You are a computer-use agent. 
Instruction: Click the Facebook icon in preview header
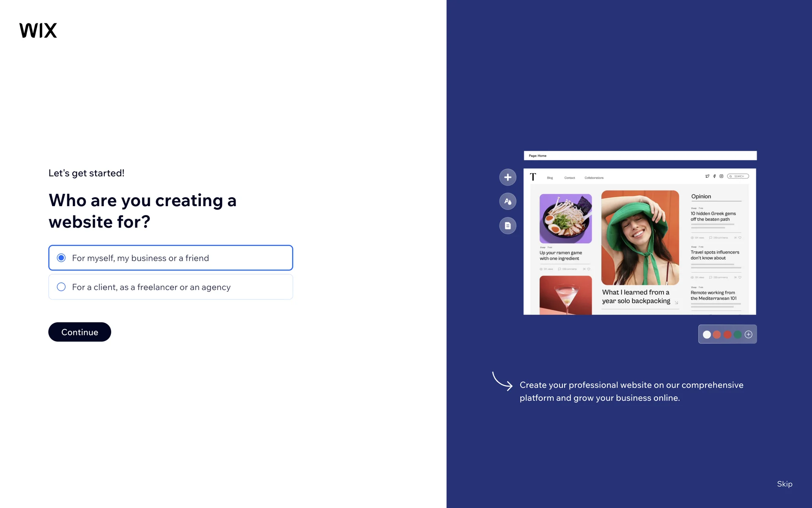pos(714,176)
